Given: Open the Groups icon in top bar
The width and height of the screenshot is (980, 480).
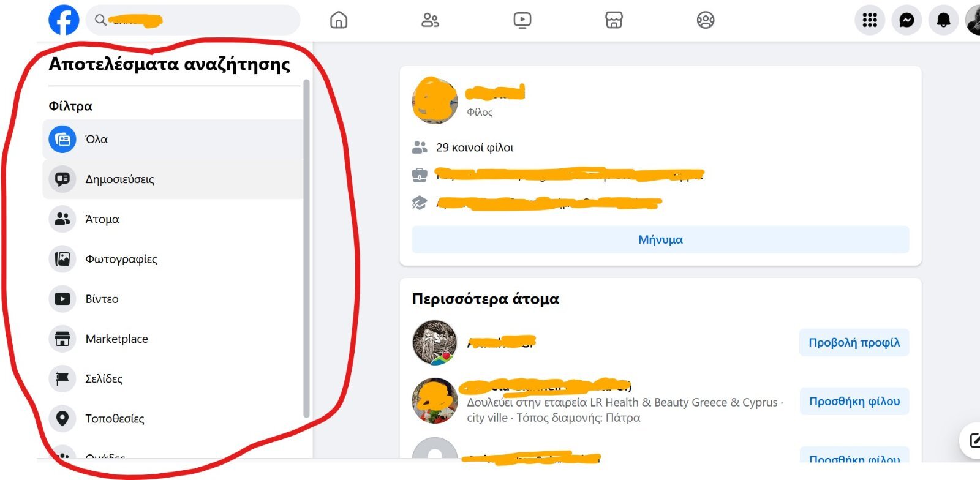Looking at the screenshot, I should point(706,20).
